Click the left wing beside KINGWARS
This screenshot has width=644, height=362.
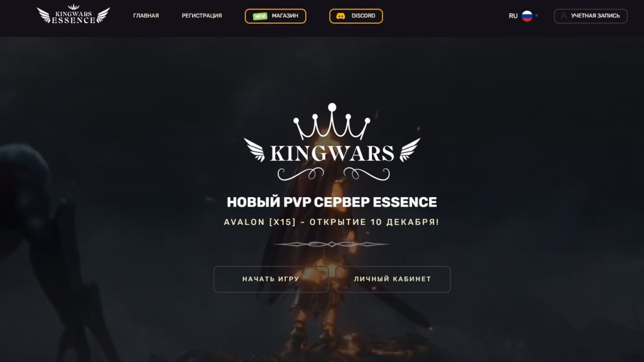tap(255, 150)
